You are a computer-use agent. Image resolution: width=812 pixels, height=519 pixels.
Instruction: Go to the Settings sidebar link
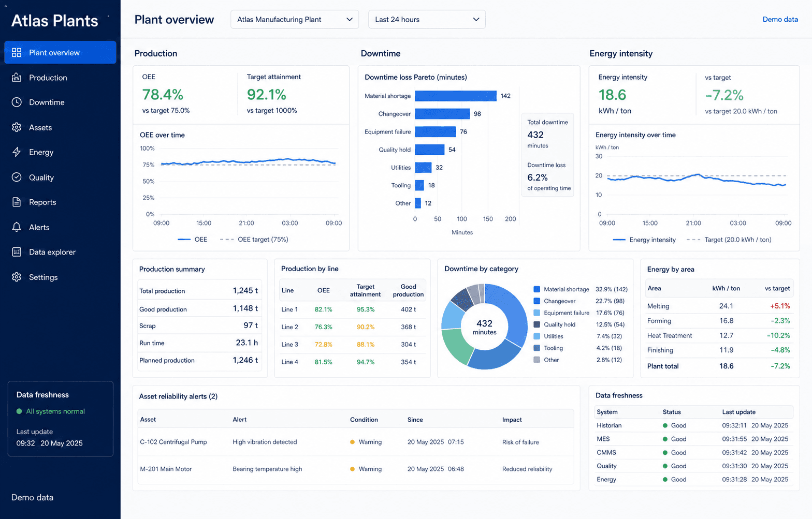tap(60, 277)
